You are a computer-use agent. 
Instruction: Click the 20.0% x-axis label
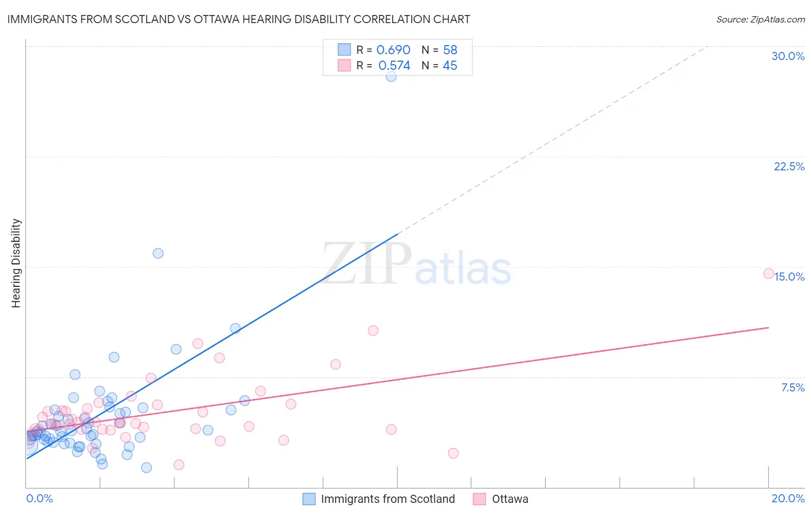[788, 498]
